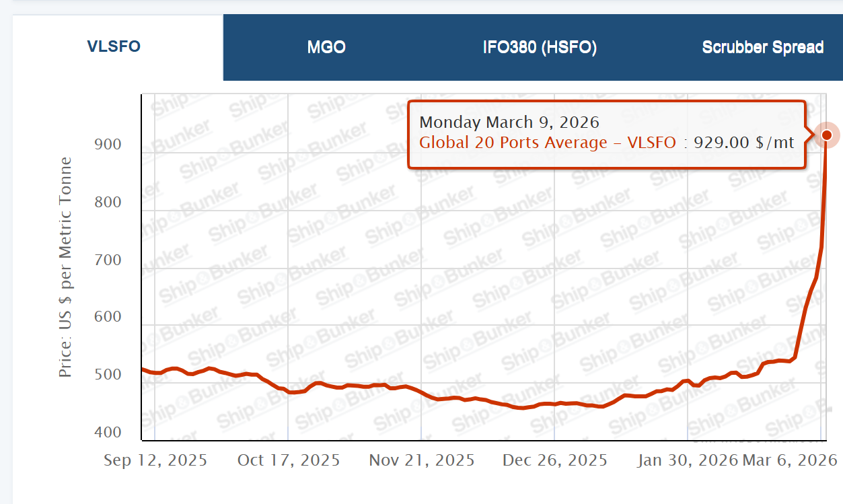Screen dimensions: 843x504
Task: Click the 400 y-axis tick label
Action: pyautogui.click(x=108, y=432)
